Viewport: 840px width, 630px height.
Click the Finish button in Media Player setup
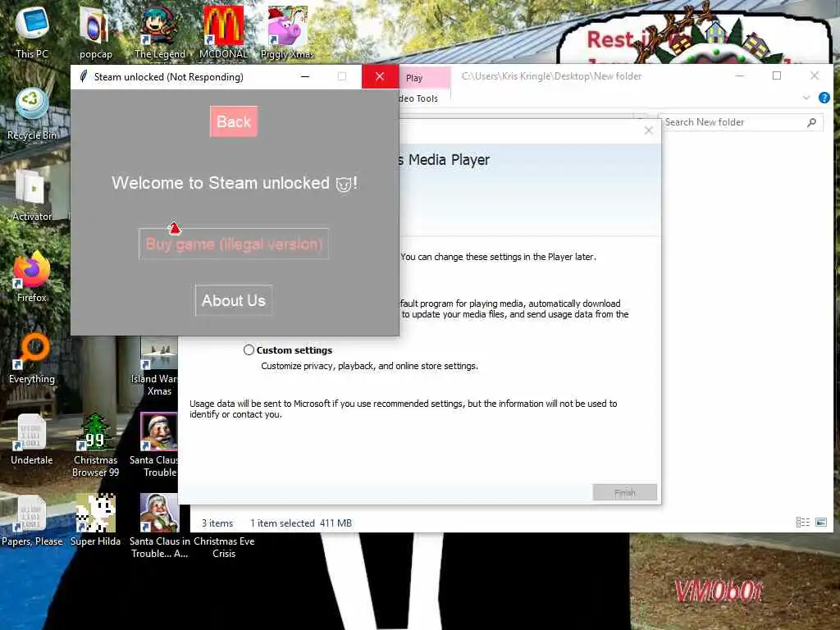(x=624, y=492)
